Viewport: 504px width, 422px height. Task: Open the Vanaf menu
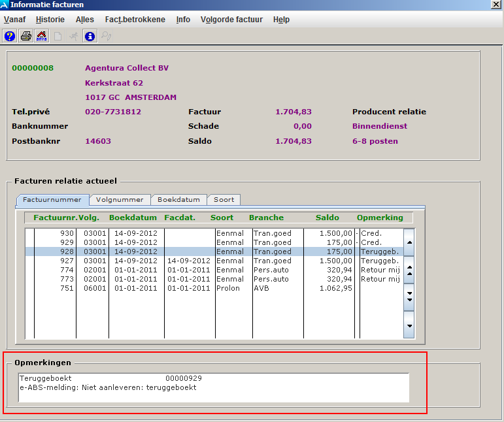(x=14, y=20)
